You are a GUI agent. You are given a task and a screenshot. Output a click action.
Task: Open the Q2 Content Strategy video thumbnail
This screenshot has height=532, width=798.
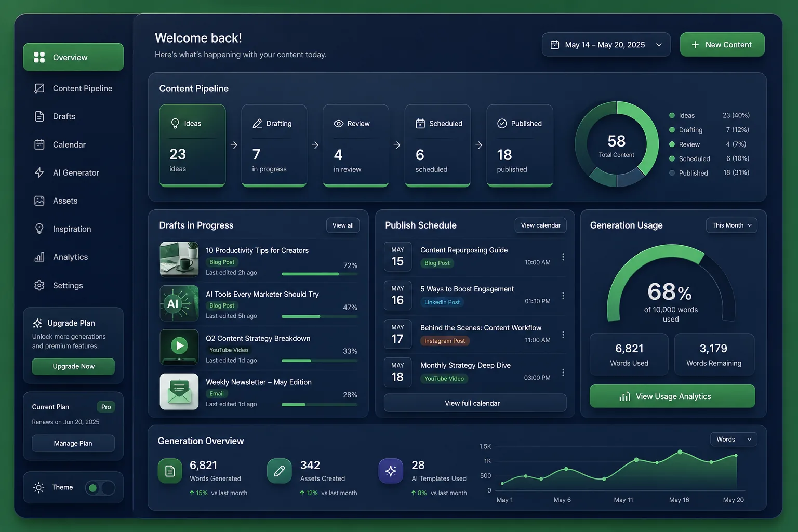pyautogui.click(x=179, y=347)
